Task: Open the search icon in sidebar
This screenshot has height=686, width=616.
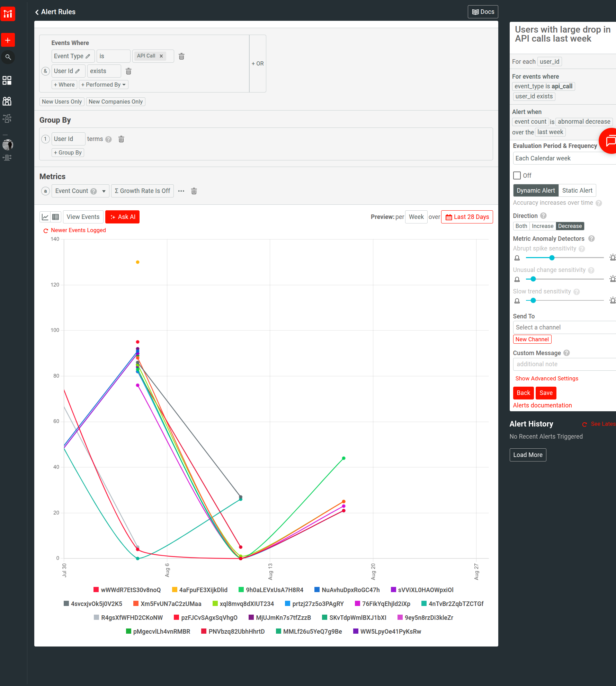Action: click(x=8, y=57)
